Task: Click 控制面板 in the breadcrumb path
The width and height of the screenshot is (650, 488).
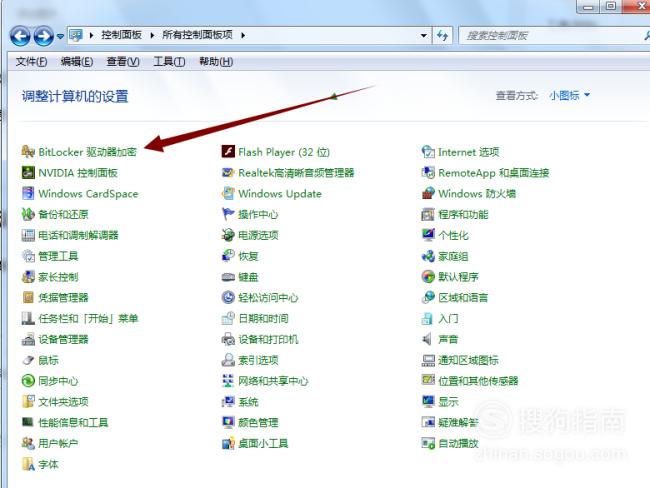Action: [121, 35]
